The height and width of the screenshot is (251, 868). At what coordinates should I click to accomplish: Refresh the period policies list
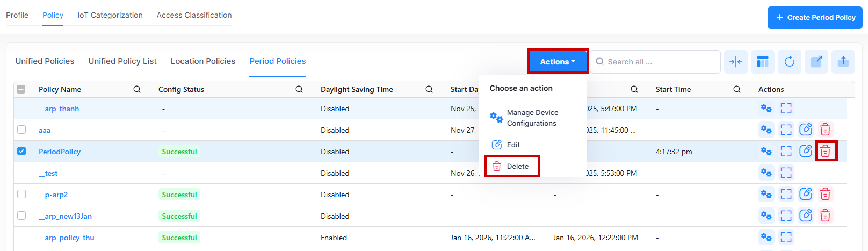[x=789, y=62]
